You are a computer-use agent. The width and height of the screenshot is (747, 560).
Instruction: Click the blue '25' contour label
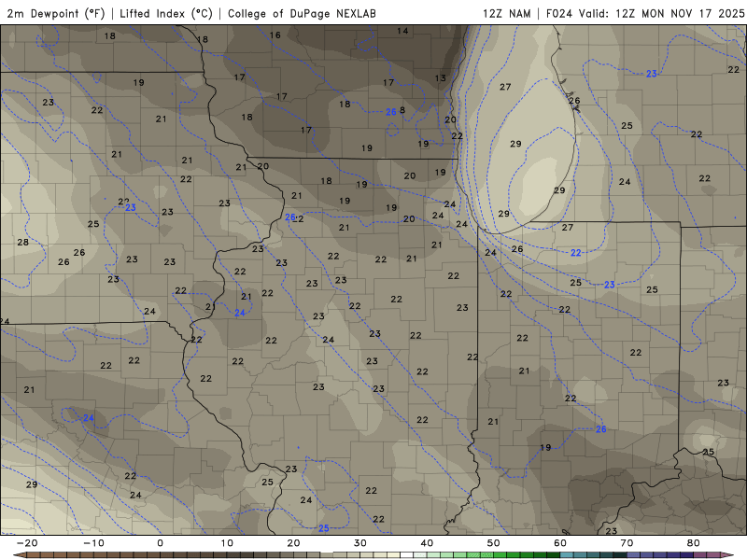[323, 528]
